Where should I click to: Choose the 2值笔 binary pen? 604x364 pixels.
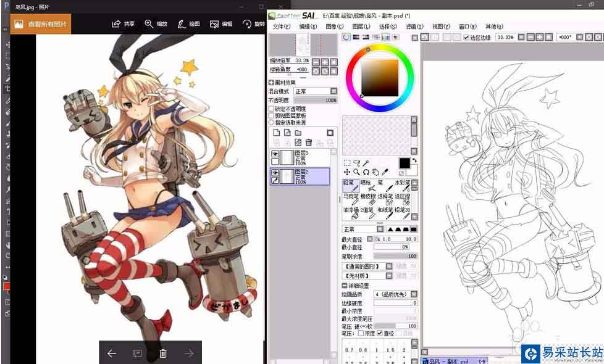click(x=367, y=213)
